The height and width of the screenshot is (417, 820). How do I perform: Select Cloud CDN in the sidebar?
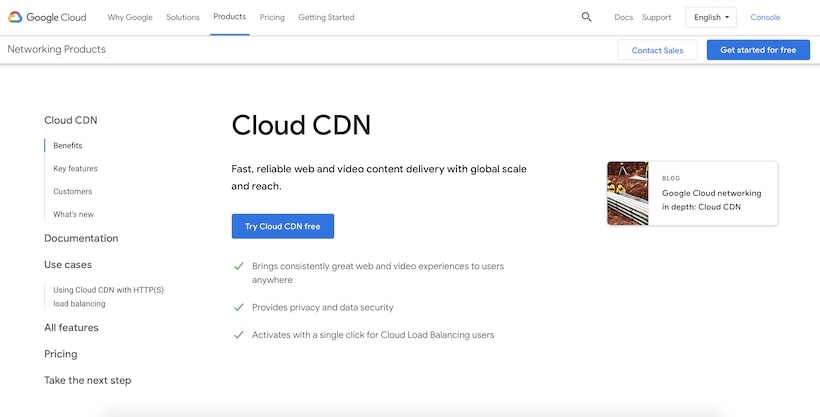coord(71,120)
